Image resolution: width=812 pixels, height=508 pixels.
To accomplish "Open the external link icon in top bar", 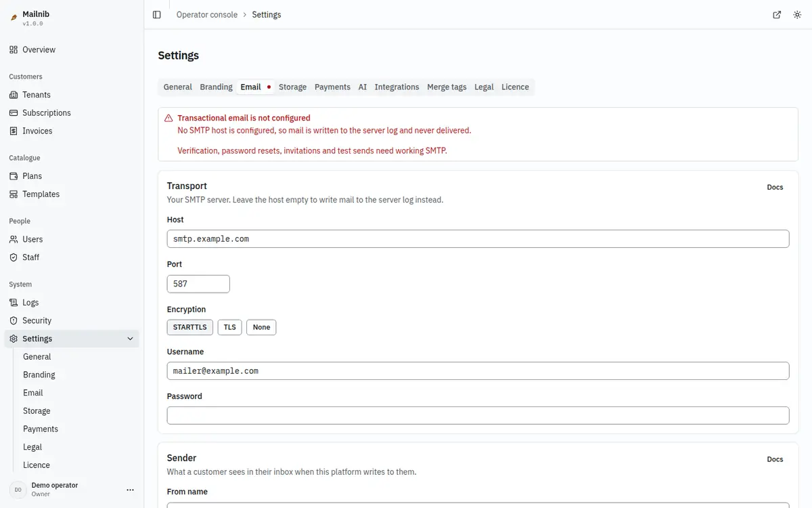I will (x=777, y=15).
